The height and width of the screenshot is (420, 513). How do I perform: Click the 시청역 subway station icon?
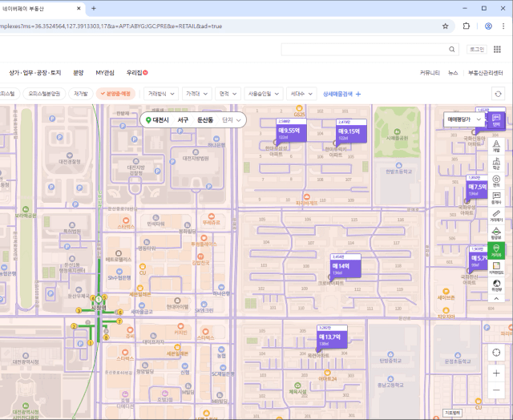tap(99, 299)
